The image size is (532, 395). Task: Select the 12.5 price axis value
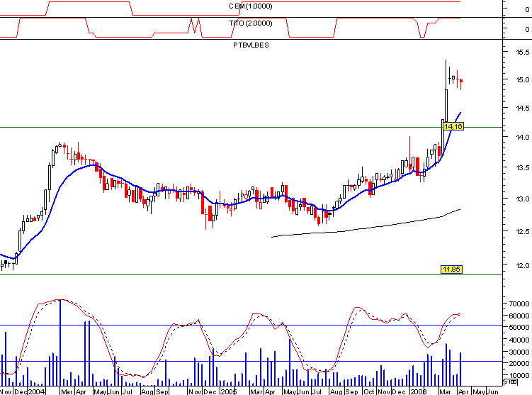pos(523,231)
